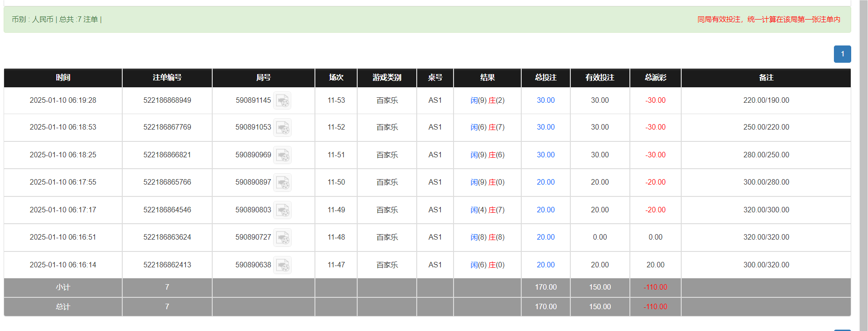This screenshot has height=331, width=868.
Task: Open total bet 30.00 for order 522186868949
Action: tap(545, 100)
